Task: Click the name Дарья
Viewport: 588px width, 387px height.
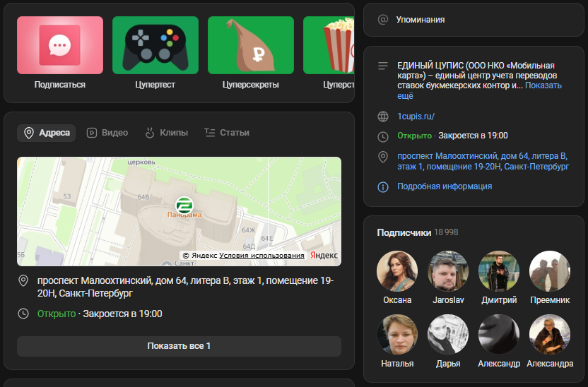Action: (x=448, y=364)
